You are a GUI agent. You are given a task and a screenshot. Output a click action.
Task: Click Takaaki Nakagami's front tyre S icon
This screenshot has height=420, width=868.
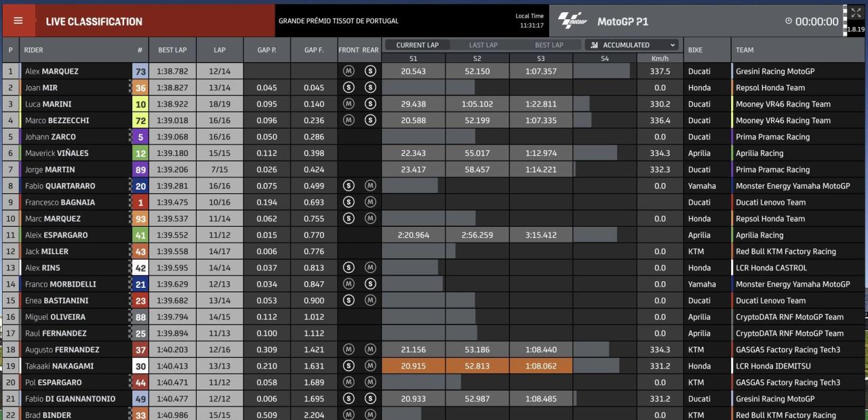tap(349, 366)
